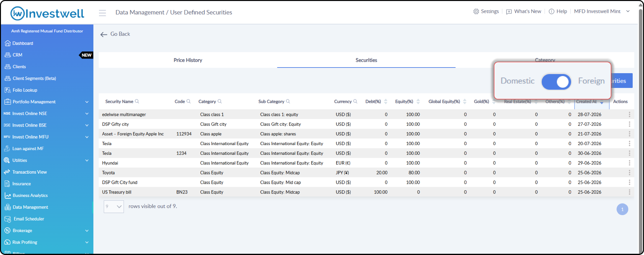
Task: Click the Currency column search icon
Action: (355, 101)
